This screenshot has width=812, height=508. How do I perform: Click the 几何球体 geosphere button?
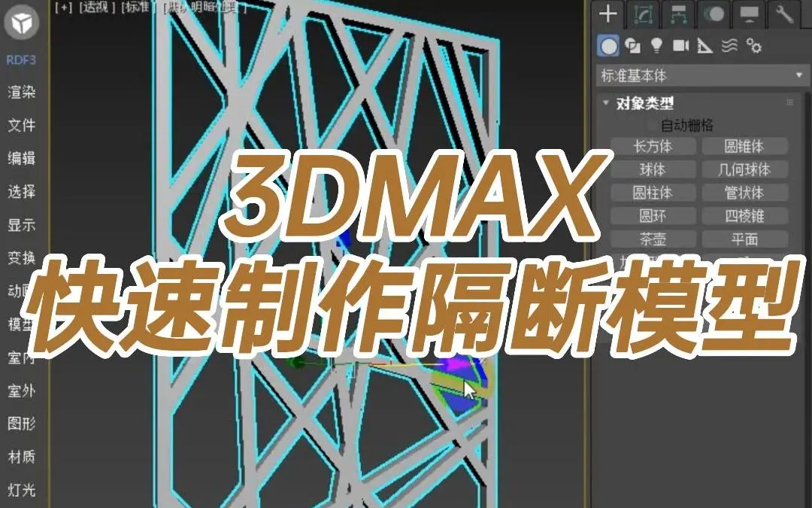point(744,169)
